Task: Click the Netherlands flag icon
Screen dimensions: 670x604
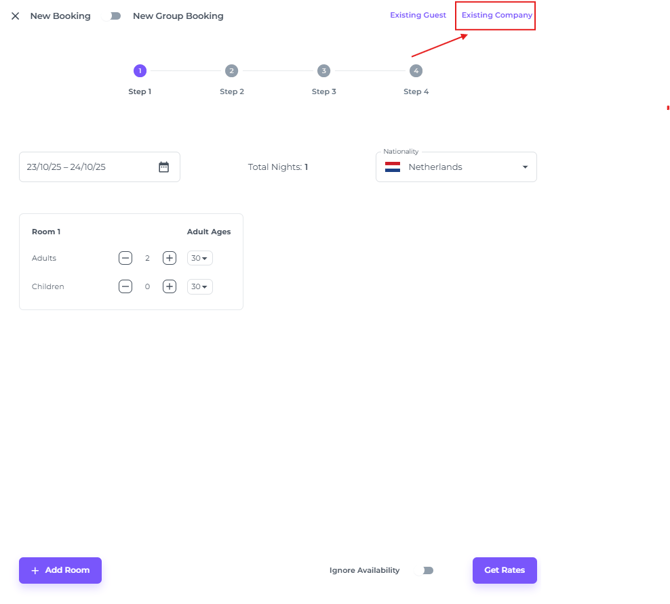Action: pyautogui.click(x=393, y=167)
